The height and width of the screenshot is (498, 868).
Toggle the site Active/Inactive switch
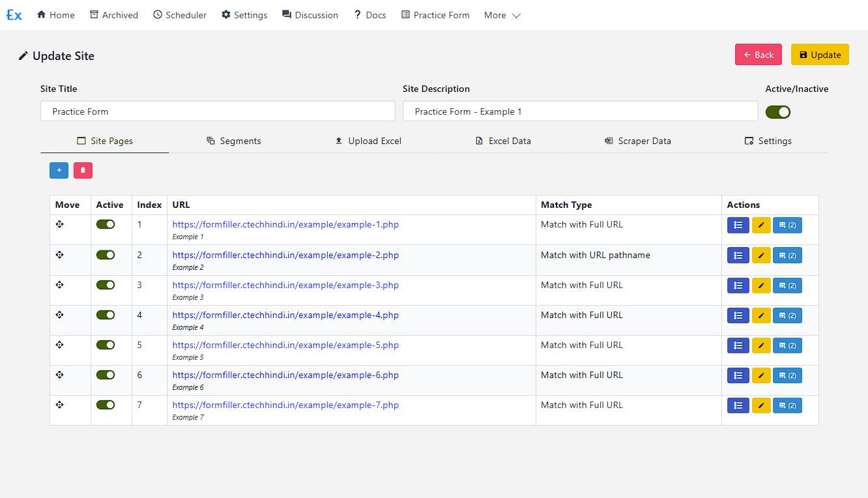pos(777,112)
